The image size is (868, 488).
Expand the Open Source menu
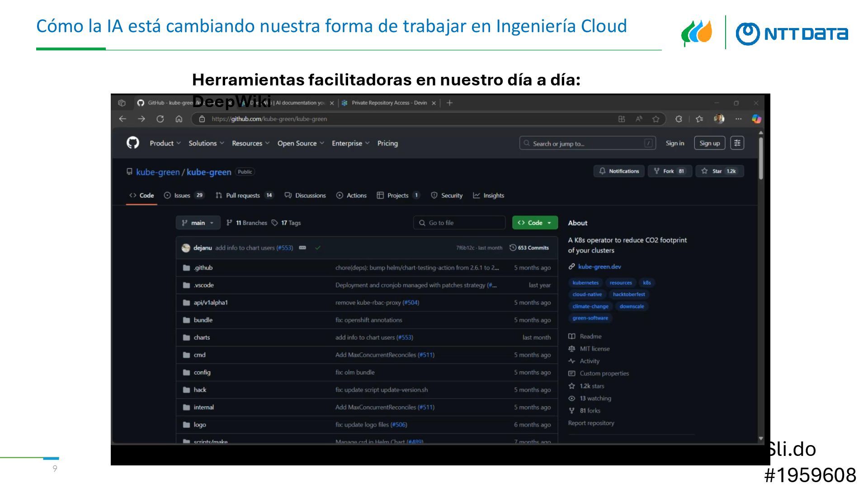301,143
